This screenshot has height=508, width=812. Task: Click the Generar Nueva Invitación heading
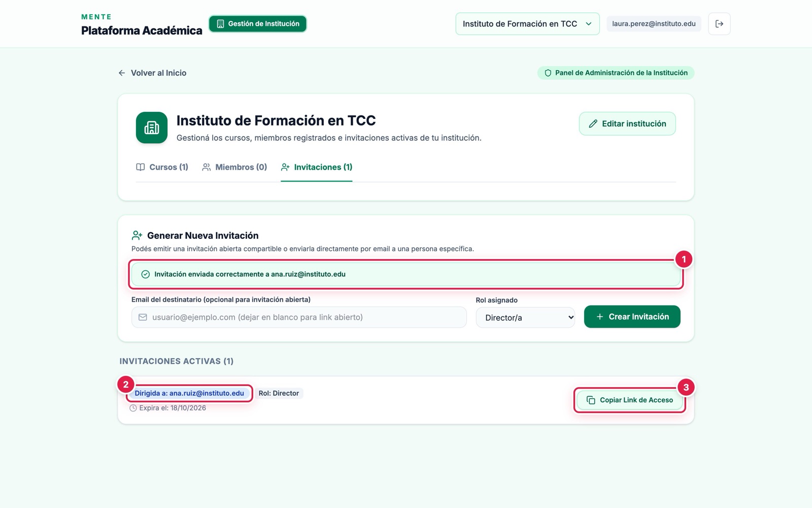(203, 236)
